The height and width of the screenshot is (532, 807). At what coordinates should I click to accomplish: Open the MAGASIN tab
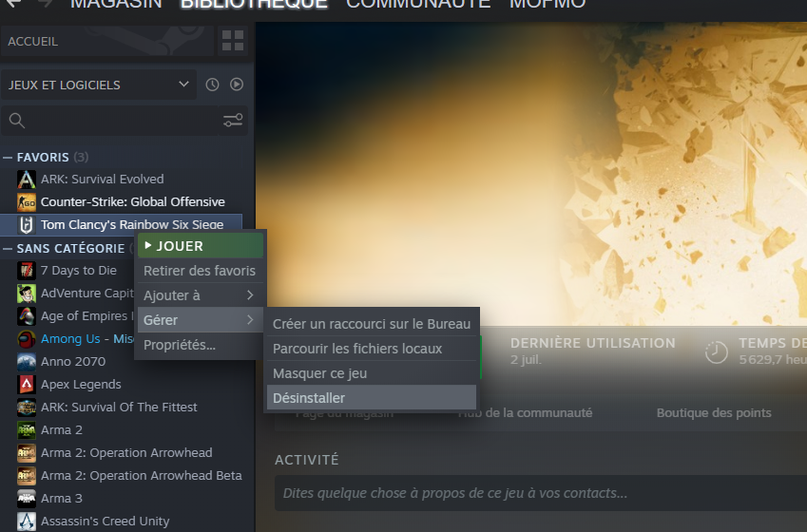coord(116,4)
